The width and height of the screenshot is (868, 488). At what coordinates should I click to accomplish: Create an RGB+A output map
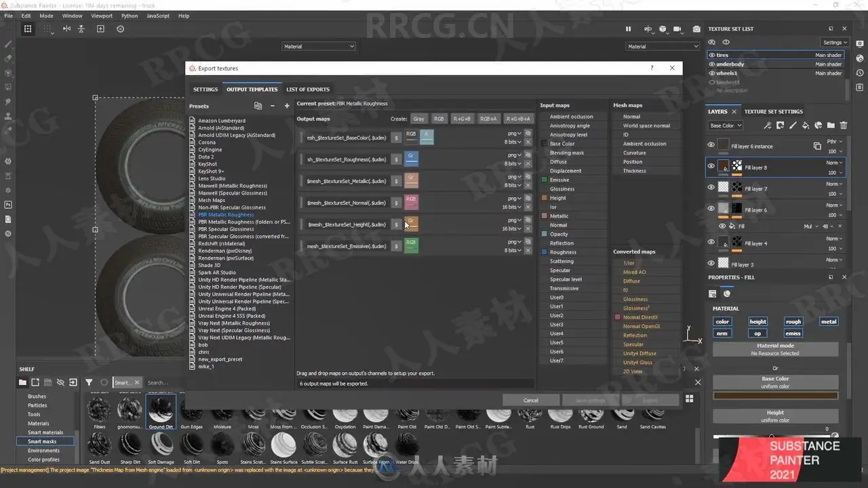click(488, 119)
